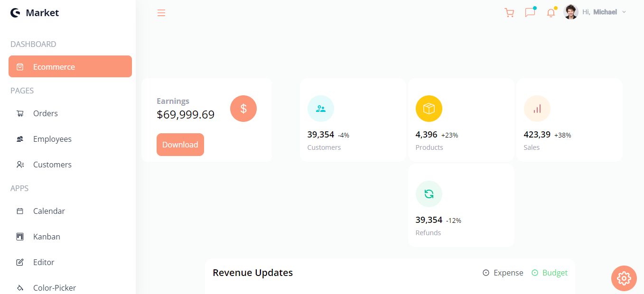Click the APPS section heading
Viewport: 644px width, 294px height.
[19, 188]
